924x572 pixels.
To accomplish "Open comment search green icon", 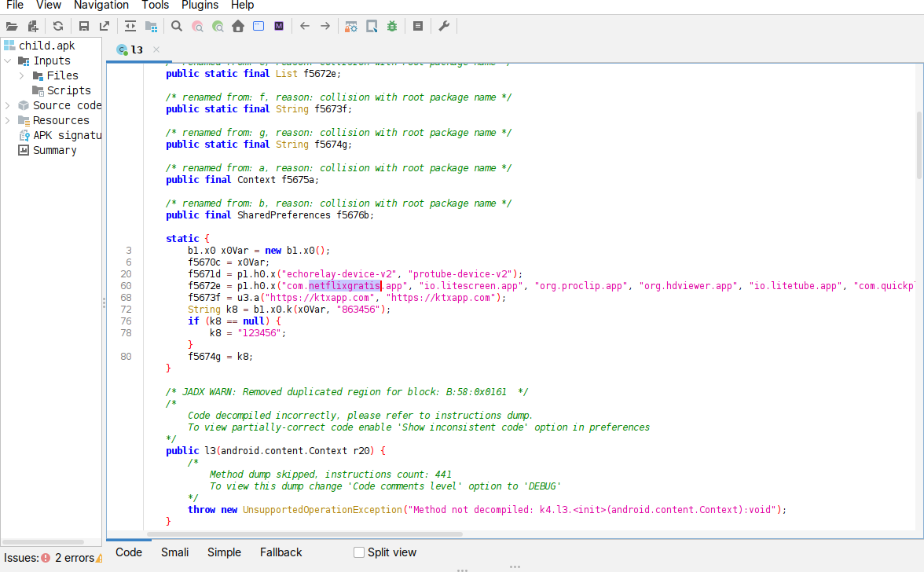I will 218,26.
